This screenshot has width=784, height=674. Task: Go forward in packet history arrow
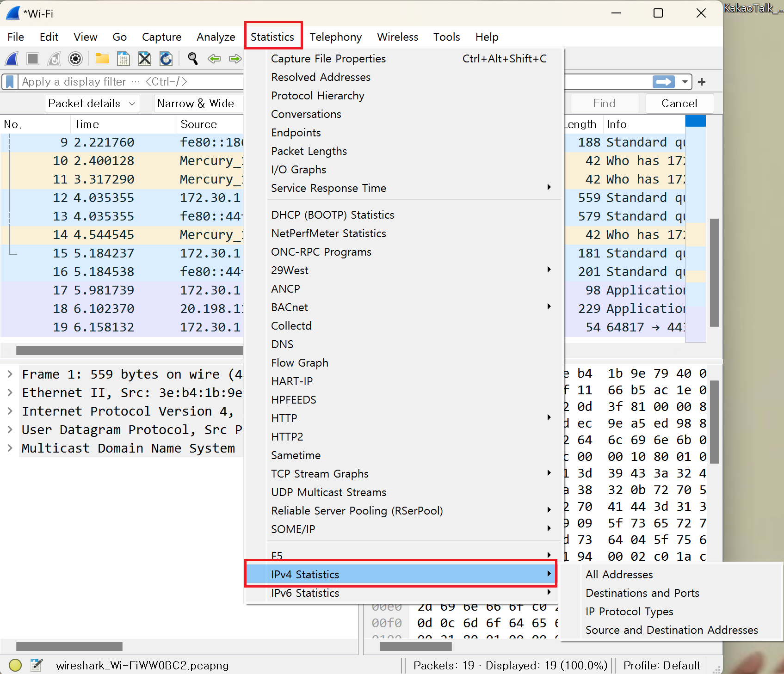tap(235, 59)
